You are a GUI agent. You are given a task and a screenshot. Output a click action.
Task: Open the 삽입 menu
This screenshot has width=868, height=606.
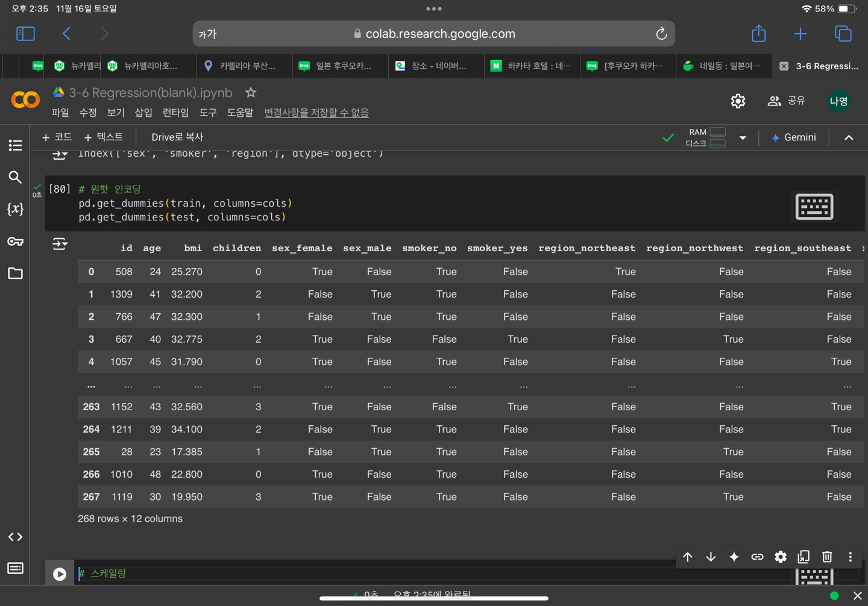[143, 113]
